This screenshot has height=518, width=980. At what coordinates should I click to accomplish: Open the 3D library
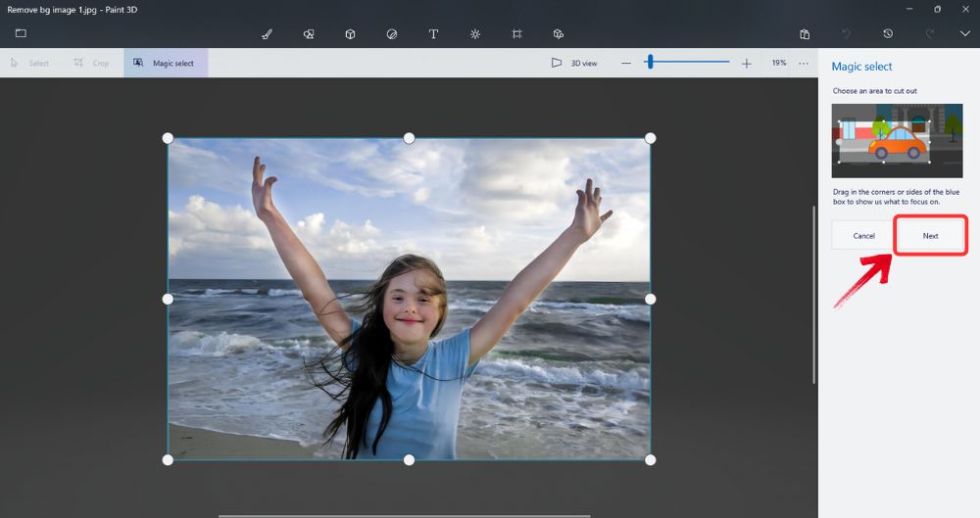559,33
